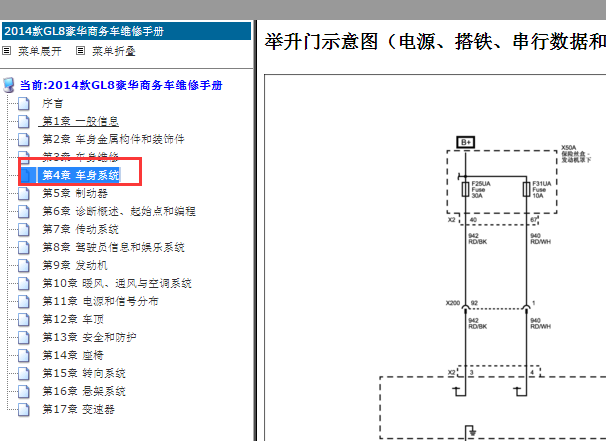606x441 pixels.
Task: Click the 菜单折叠 collapse-all icon
Action: tap(80, 51)
